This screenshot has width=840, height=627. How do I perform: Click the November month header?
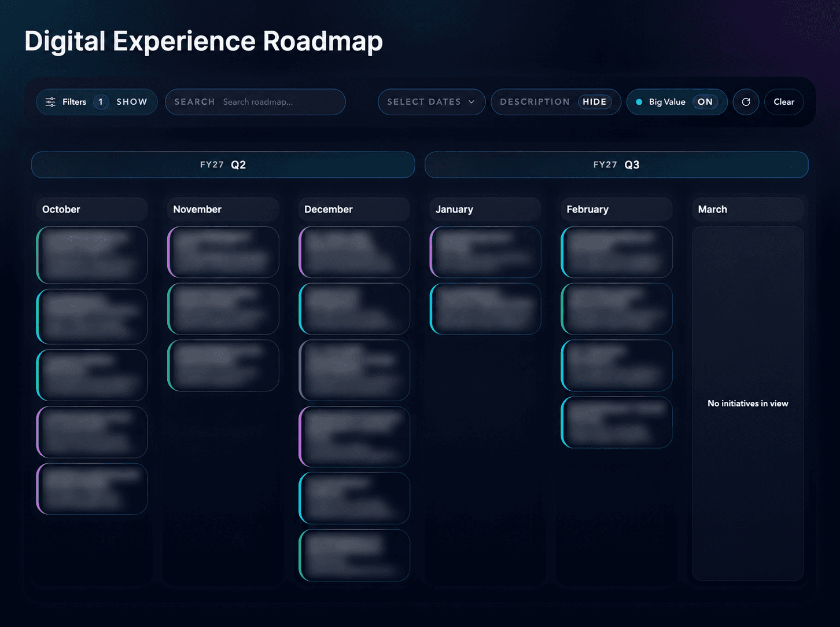tap(223, 210)
